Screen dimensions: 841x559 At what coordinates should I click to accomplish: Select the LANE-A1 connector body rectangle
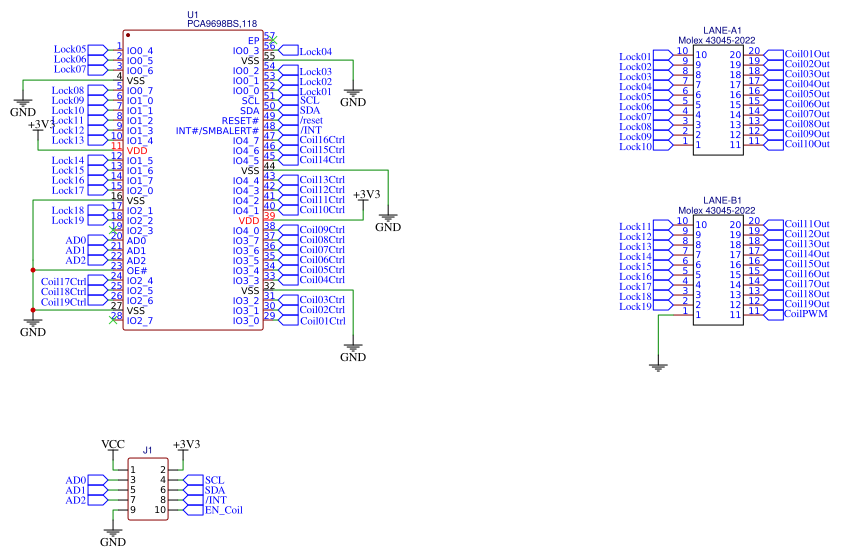coord(718,100)
